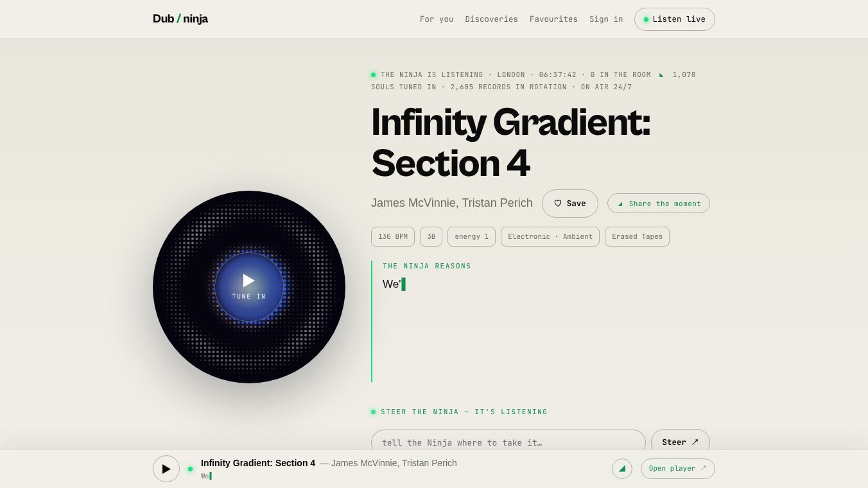This screenshot has width=868, height=488.
Task: Click the play button in the bottom player bar
Action: (166, 469)
